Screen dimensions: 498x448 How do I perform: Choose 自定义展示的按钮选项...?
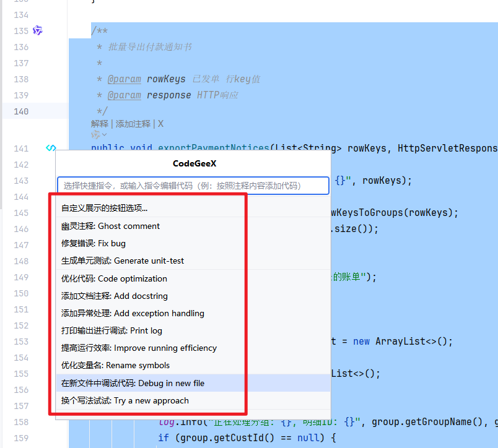pyautogui.click(x=193, y=208)
